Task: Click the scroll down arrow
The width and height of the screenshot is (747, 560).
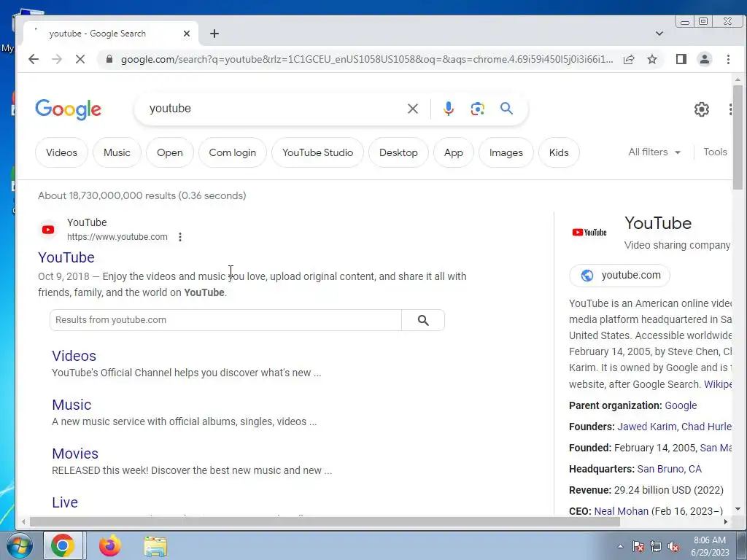Action: 738,509
